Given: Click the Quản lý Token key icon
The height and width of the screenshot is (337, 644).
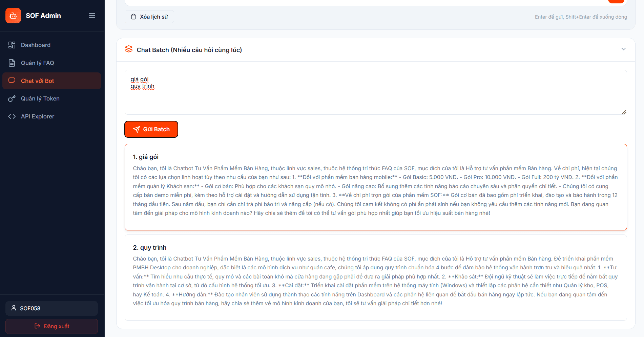Looking at the screenshot, I should [x=12, y=98].
